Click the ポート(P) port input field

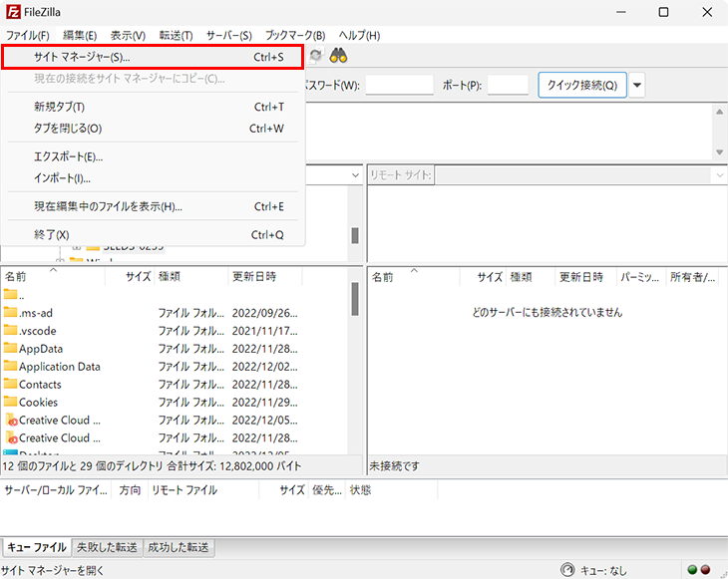tap(508, 85)
